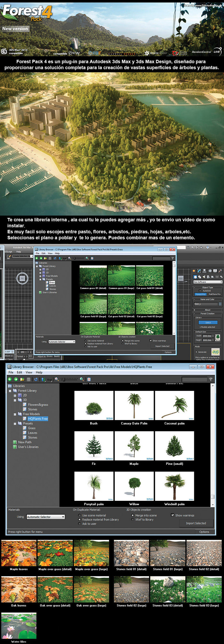Click the tree model icon beside Height field
224x644 pixels.
coord(218,337)
